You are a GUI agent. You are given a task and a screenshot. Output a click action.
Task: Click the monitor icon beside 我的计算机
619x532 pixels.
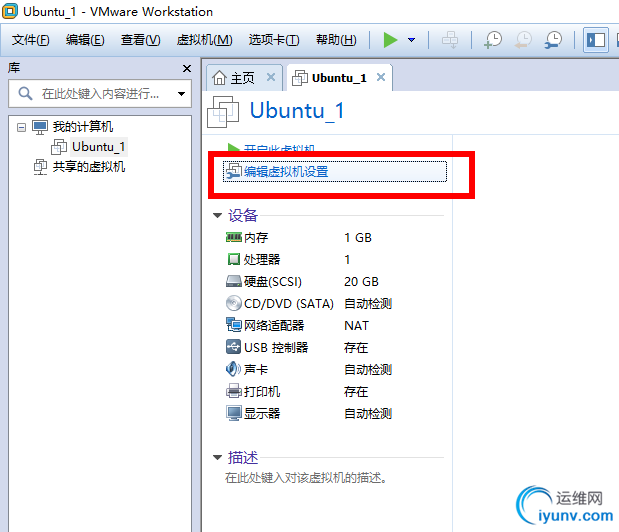40,127
